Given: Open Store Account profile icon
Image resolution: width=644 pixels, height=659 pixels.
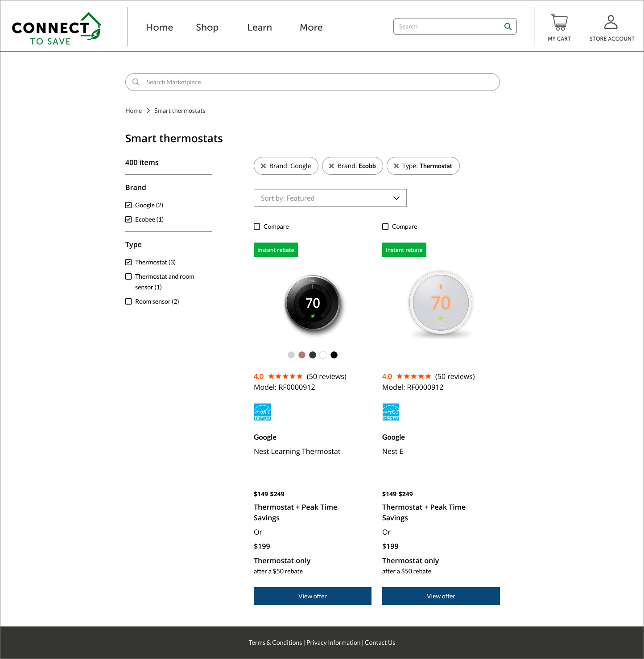Looking at the screenshot, I should coord(611,22).
